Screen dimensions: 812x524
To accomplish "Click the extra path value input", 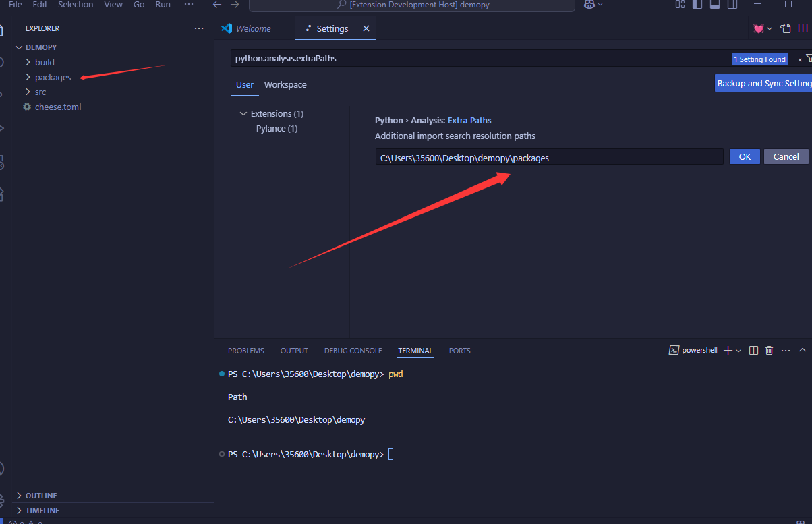I will click(x=550, y=157).
